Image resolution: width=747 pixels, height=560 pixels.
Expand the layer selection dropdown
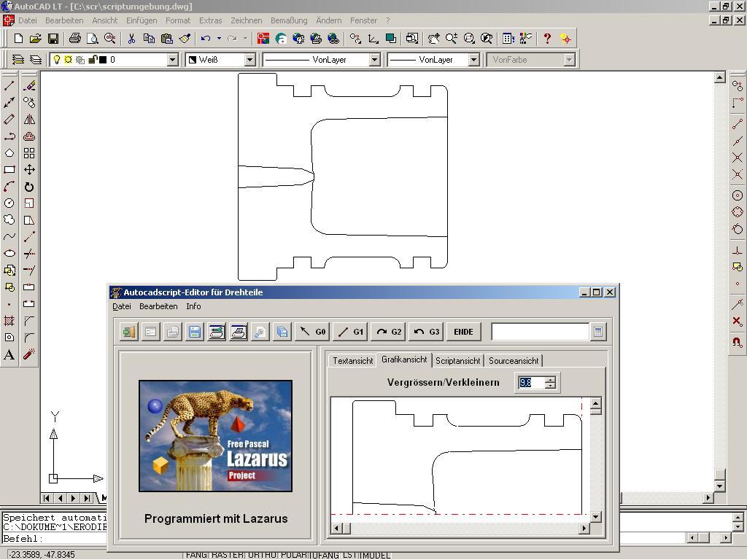click(x=173, y=60)
